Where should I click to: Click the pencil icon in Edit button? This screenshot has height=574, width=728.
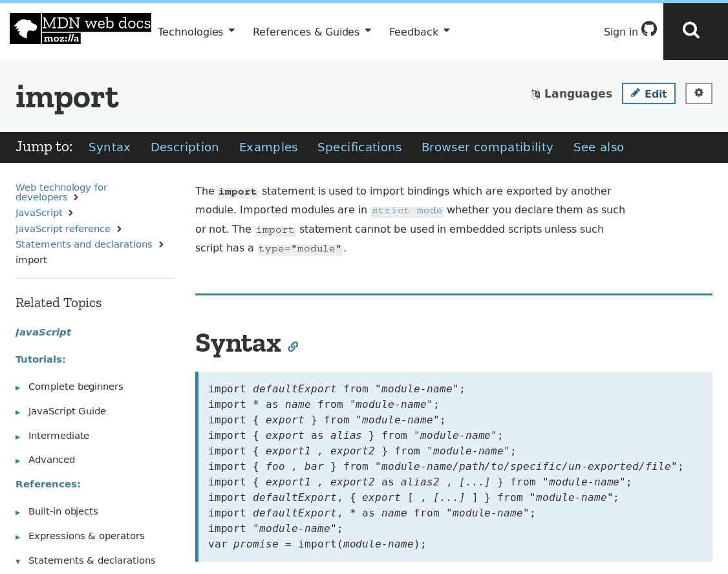click(x=635, y=93)
